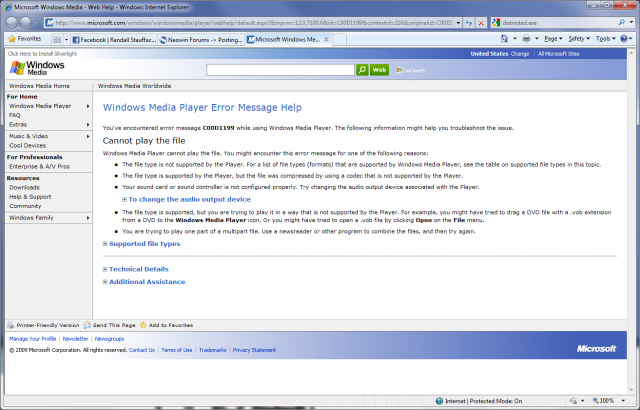Click the Microsoft logo in footer
640x410 pixels.
point(596,349)
